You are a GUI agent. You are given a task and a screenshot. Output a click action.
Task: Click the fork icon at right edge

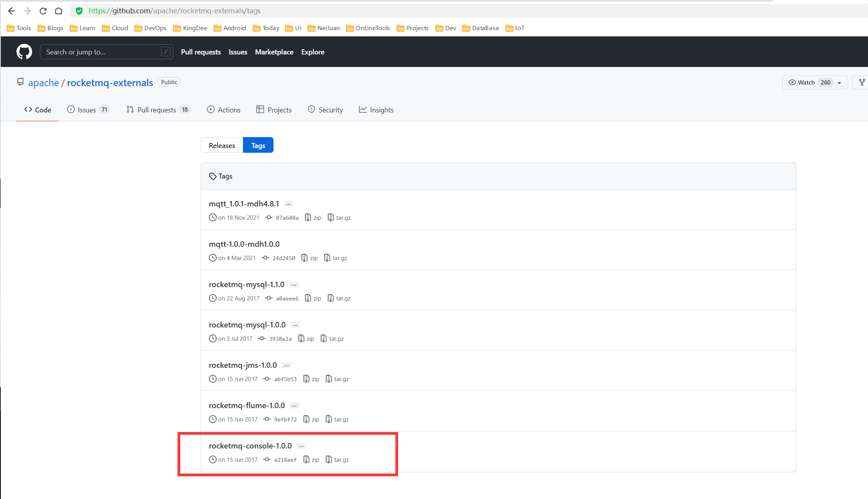pyautogui.click(x=862, y=82)
